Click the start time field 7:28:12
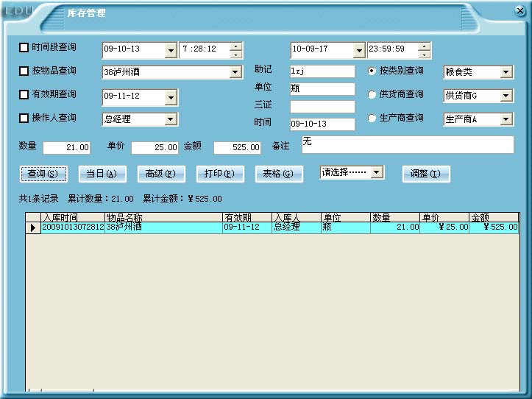This screenshot has height=399, width=532. tap(205, 51)
